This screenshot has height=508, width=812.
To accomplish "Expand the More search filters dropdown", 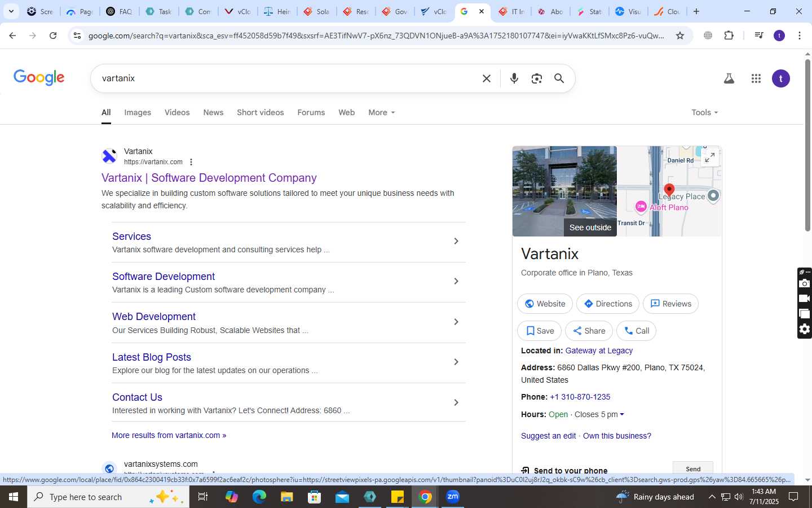I will [382, 112].
